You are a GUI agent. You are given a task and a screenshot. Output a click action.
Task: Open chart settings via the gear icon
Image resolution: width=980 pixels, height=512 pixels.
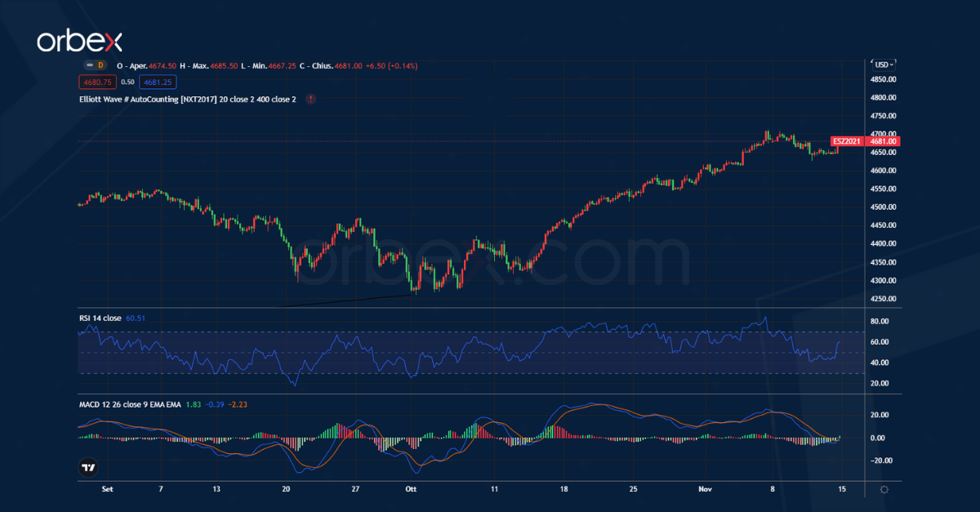click(x=883, y=488)
